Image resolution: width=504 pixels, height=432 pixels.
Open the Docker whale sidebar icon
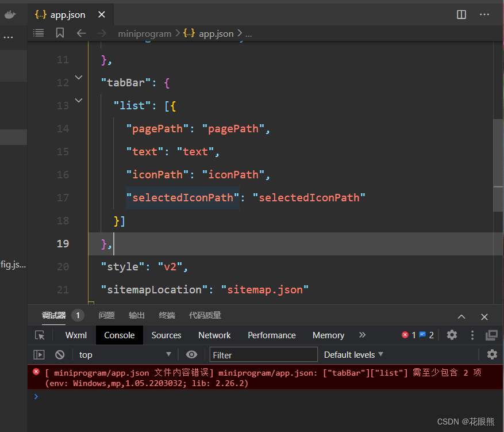[10, 14]
